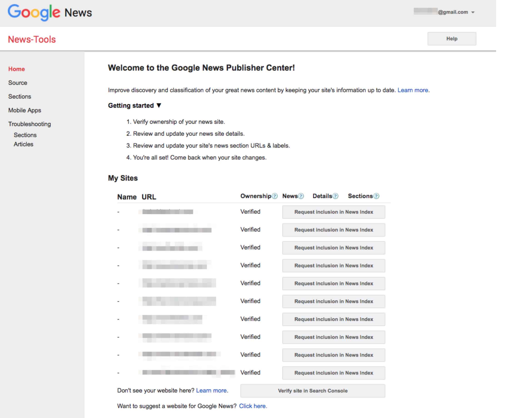Screen dimensions: 532x418
Task: Open the News column help icon
Action: coord(301,196)
